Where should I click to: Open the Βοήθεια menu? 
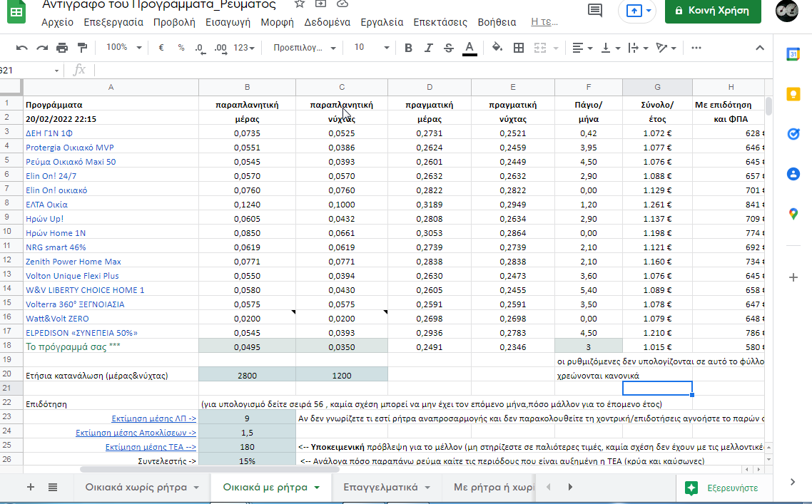pos(497,22)
